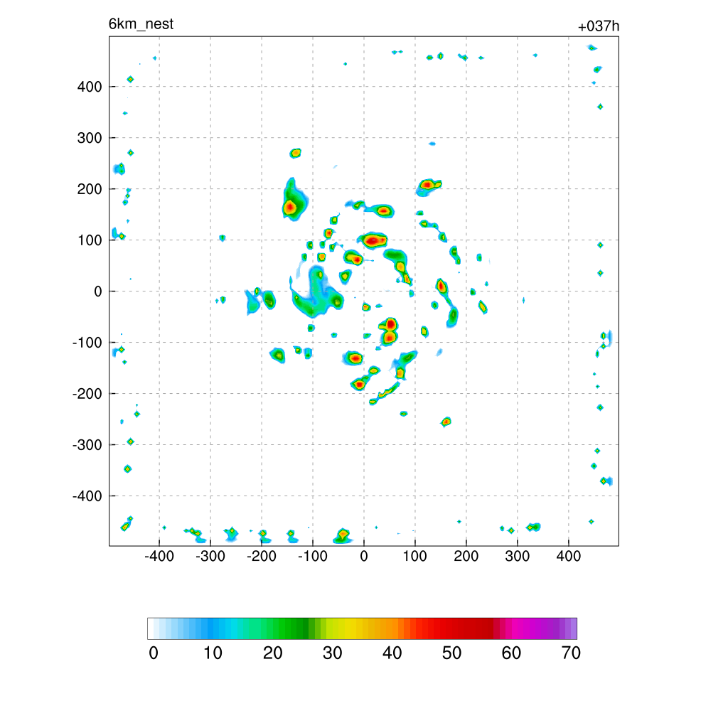Image resolution: width=728 pixels, height=728 pixels.
Task: Select the y-axis tick label "-300"
Action: (87, 445)
